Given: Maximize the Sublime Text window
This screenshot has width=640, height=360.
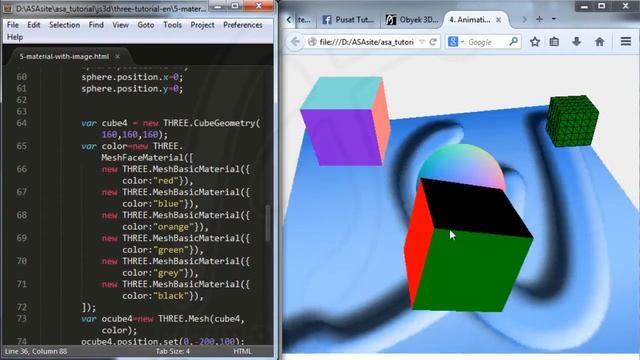Looking at the screenshot, I should point(235,6).
